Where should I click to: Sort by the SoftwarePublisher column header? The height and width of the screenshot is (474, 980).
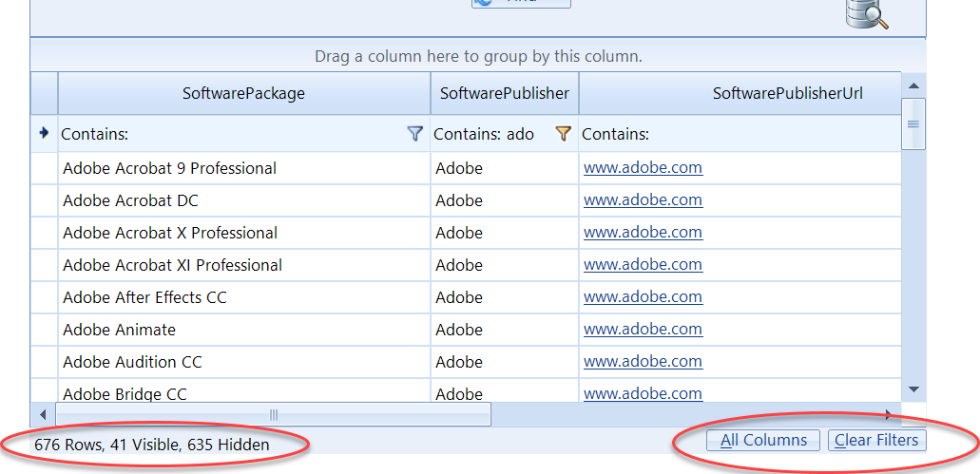(x=504, y=93)
